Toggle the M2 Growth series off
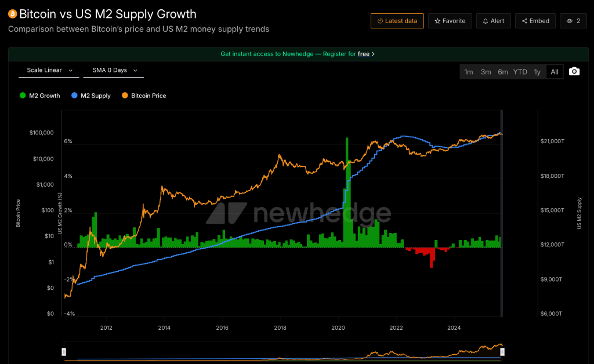This screenshot has width=594, height=364. point(39,96)
